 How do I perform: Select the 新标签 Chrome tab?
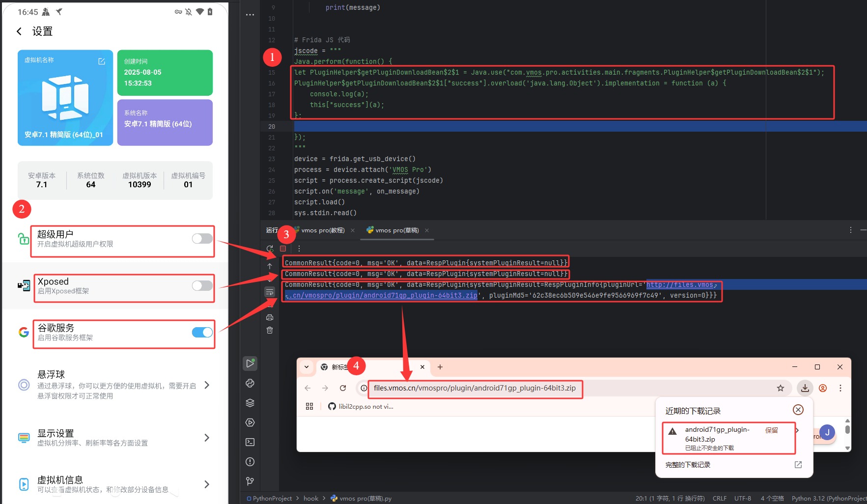[x=372, y=367]
